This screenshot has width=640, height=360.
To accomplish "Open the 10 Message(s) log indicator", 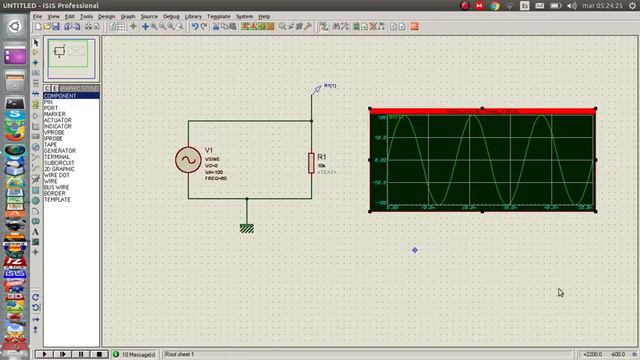I will point(134,354).
